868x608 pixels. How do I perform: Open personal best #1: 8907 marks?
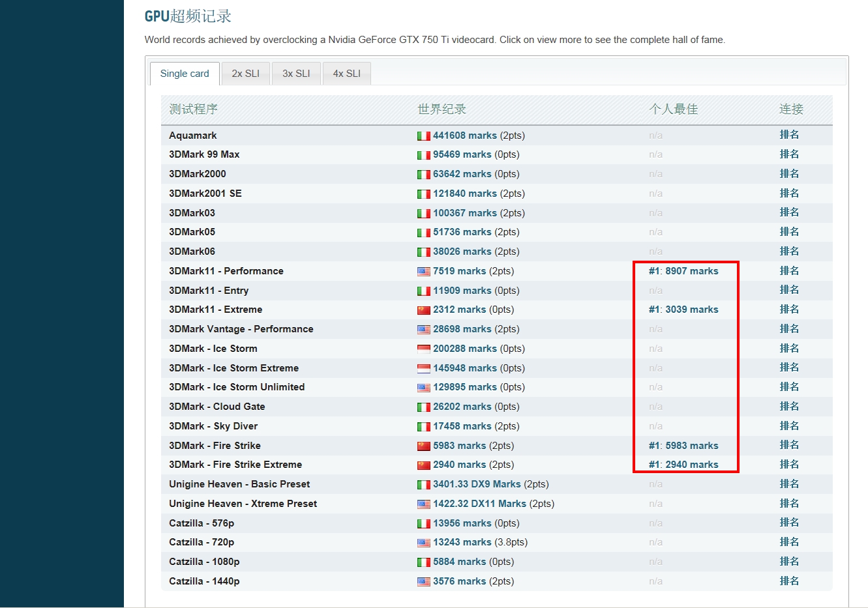[x=683, y=271]
